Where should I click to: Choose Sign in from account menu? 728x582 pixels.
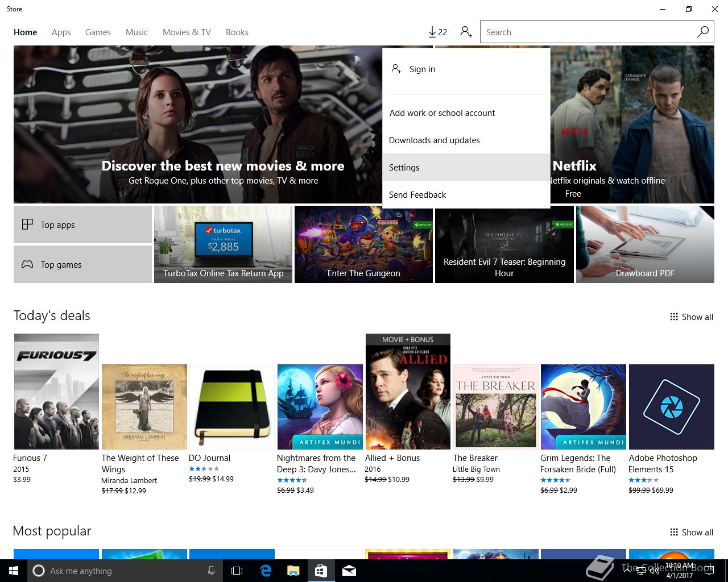(x=466, y=69)
